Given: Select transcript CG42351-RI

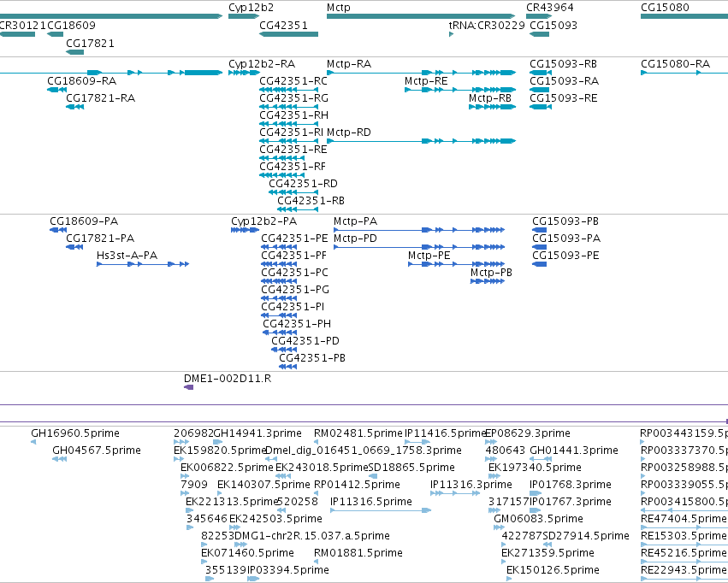Looking at the screenshot, I should (292, 132).
